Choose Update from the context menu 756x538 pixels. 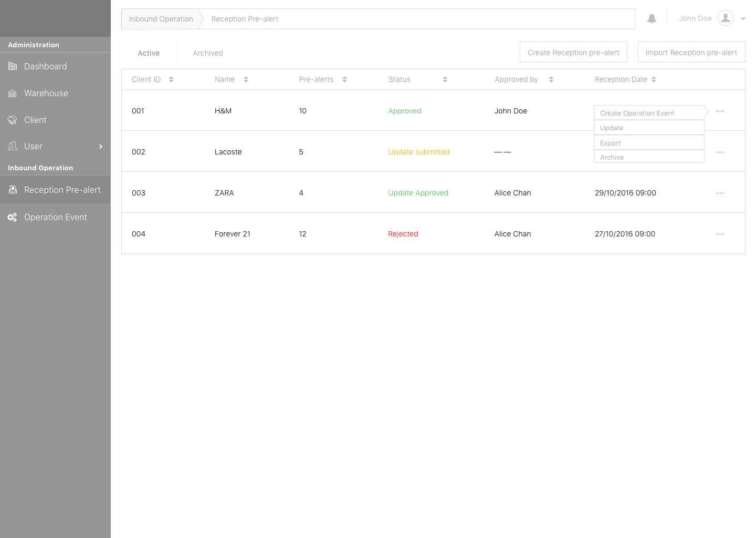tap(649, 128)
